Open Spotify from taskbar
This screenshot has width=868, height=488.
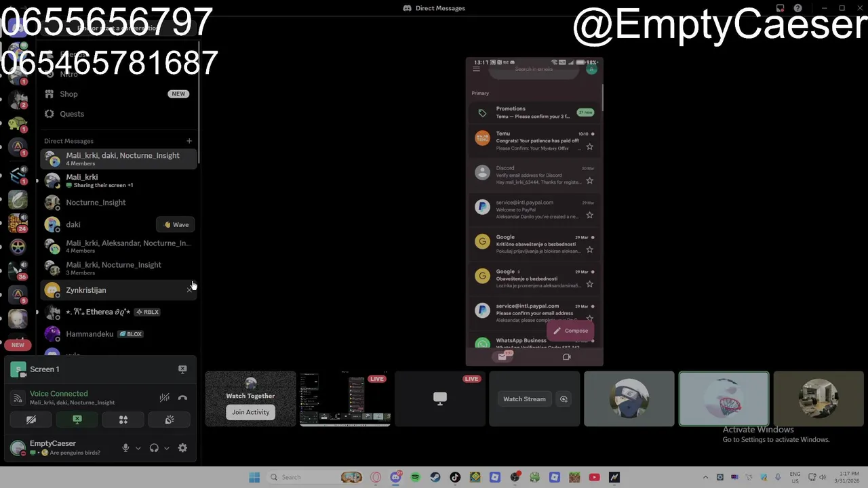[415, 477]
